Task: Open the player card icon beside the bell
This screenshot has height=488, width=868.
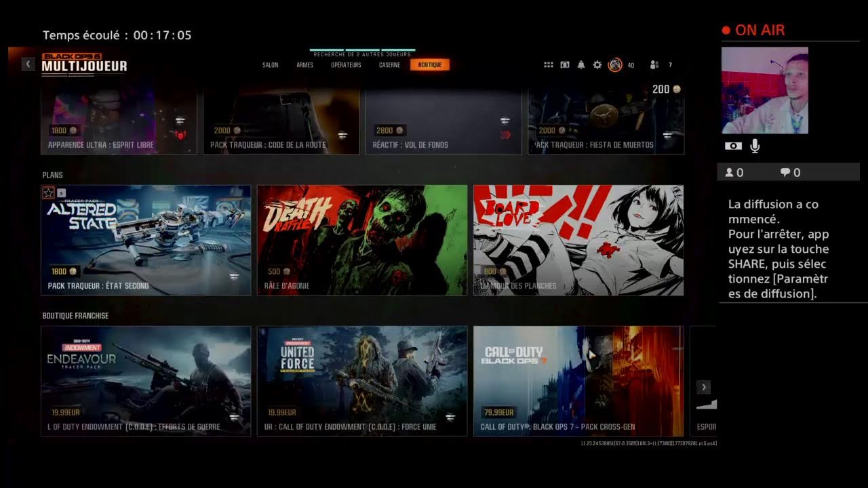Action: click(565, 65)
